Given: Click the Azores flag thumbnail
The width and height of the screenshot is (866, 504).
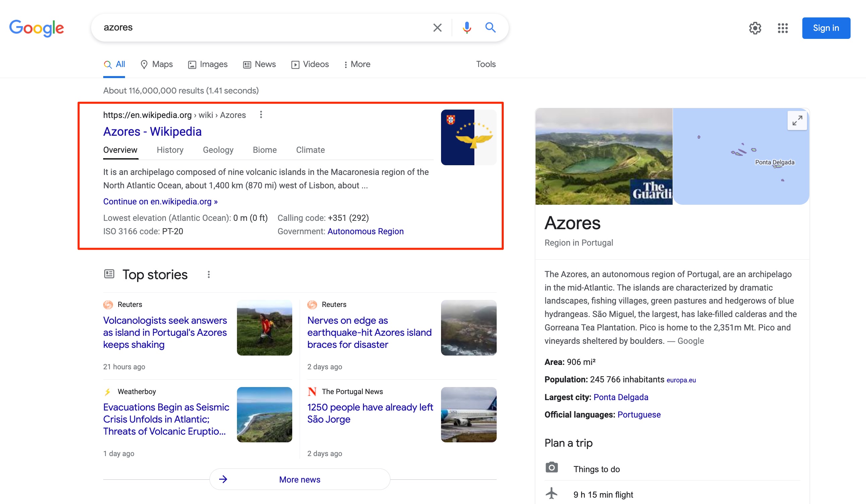Looking at the screenshot, I should 469,137.
